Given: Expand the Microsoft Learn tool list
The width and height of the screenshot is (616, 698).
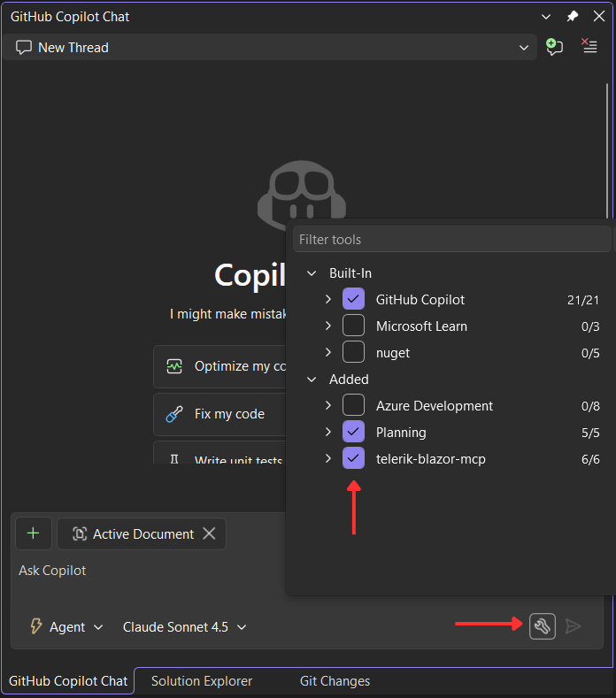Looking at the screenshot, I should 328,326.
